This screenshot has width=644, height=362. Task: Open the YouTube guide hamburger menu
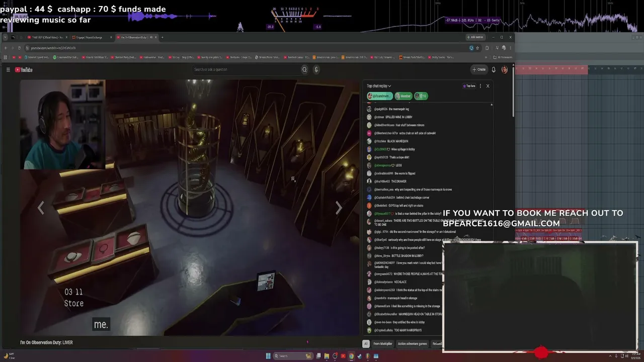tap(8, 70)
